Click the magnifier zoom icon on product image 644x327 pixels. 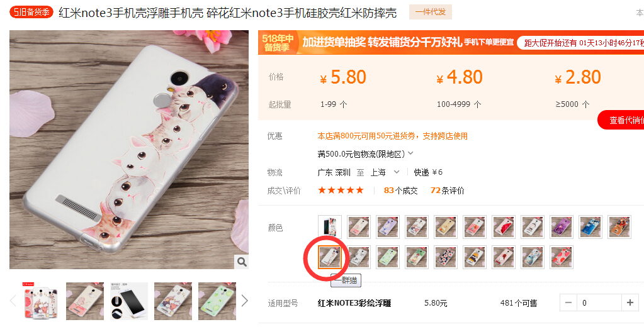point(242,262)
